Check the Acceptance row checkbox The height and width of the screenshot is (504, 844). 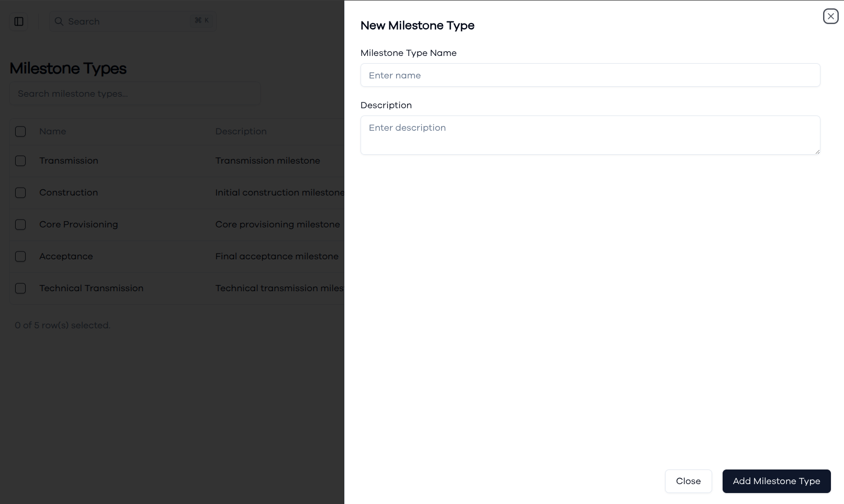coord(20,256)
